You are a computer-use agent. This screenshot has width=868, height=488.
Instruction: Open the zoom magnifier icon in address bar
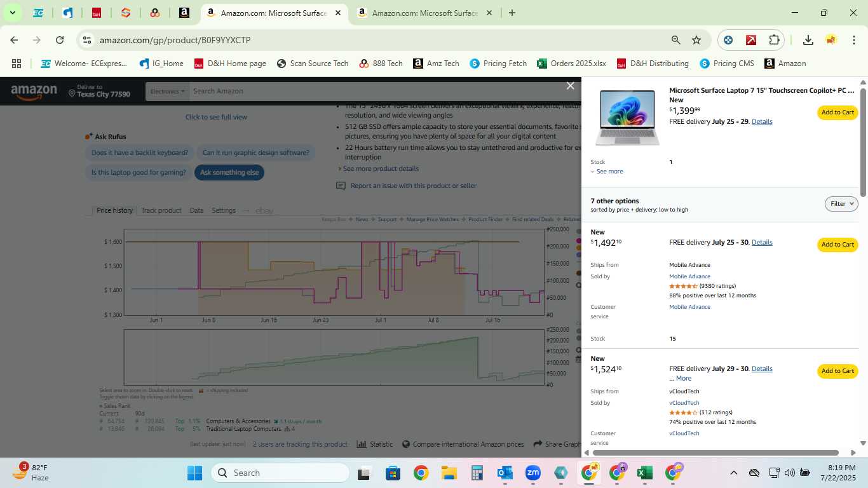(x=676, y=40)
